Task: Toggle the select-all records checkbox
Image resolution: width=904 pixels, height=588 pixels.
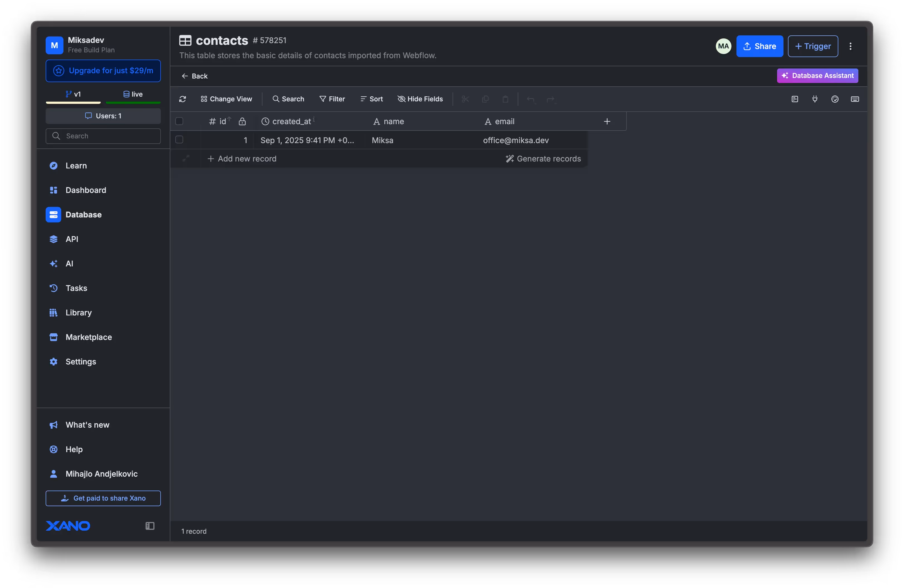Action: coord(179,121)
